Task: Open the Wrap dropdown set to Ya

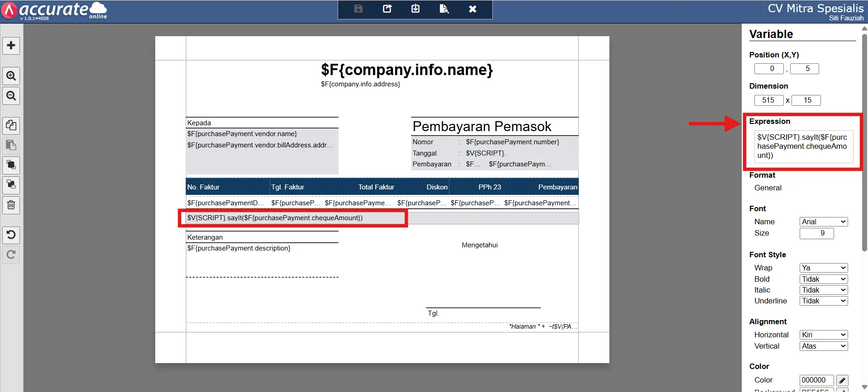Action: [823, 268]
